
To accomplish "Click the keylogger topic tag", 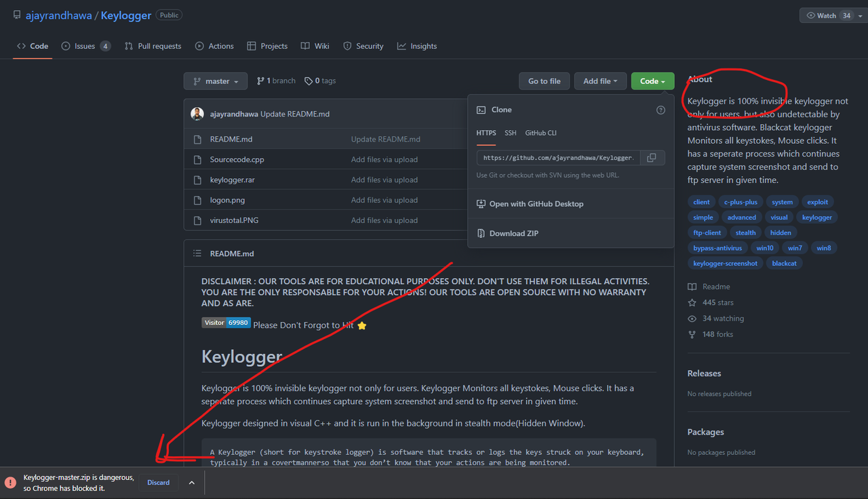I will 817,218.
